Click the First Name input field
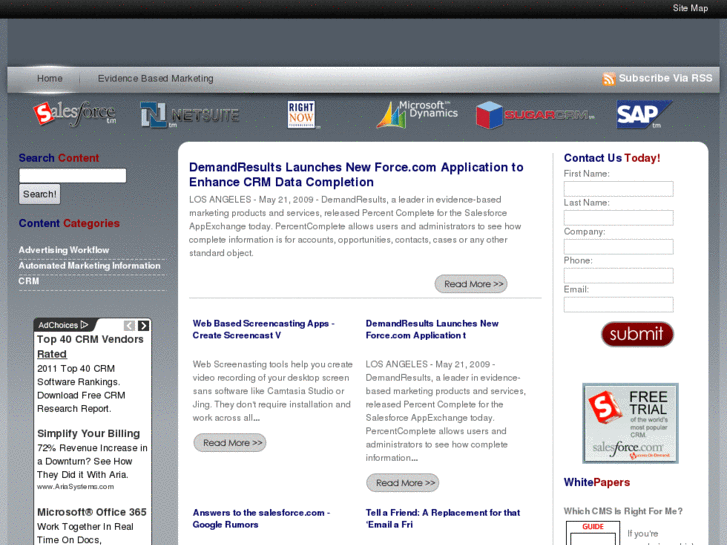727x545 pixels. click(x=619, y=189)
